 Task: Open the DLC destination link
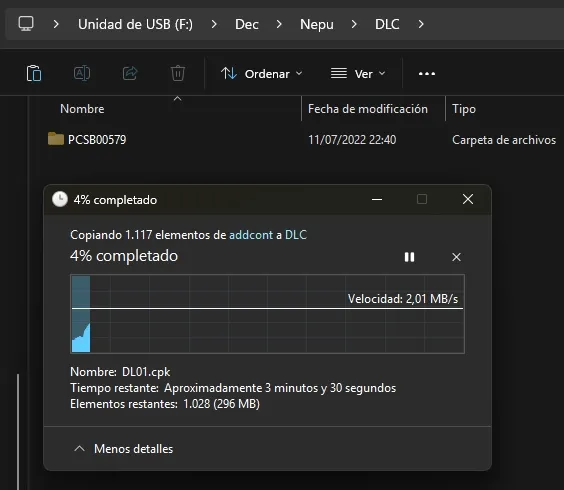coord(296,235)
